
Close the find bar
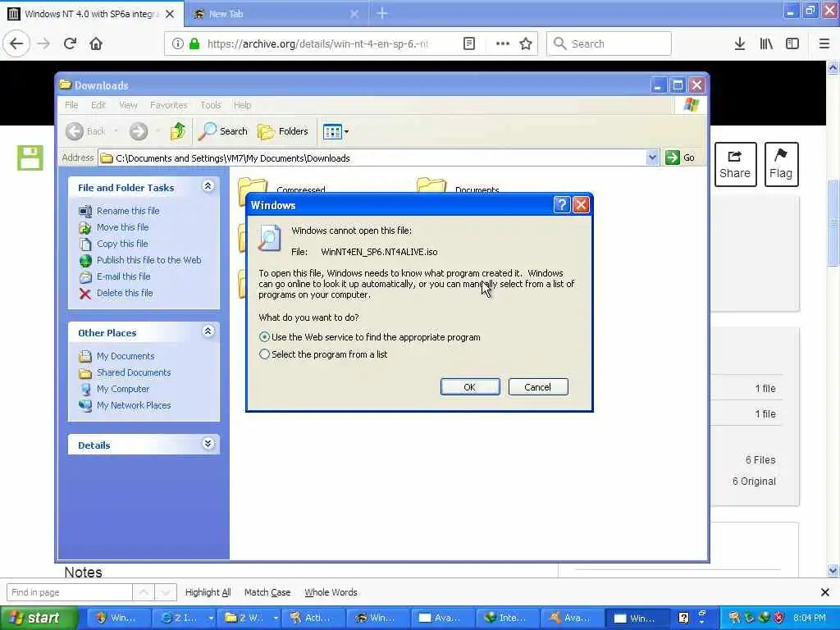825,592
